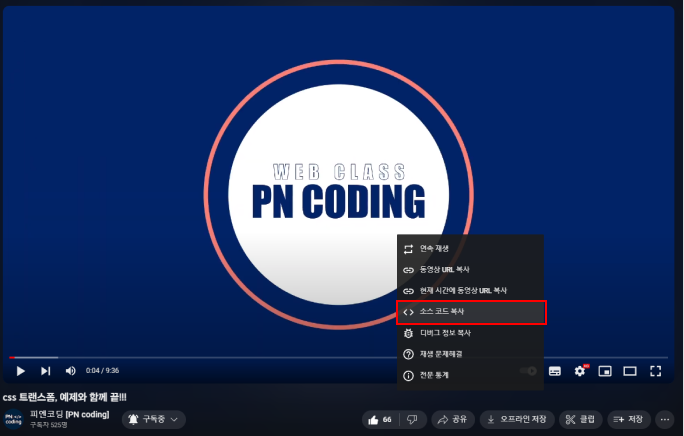Select 소스 코드 복사 menu entry
This screenshot has width=684, height=436.
471,312
